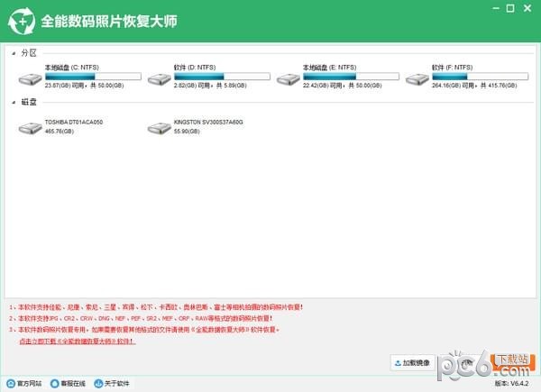Click the app logo in title bar
This screenshot has width=541, height=392.
click(20, 20)
